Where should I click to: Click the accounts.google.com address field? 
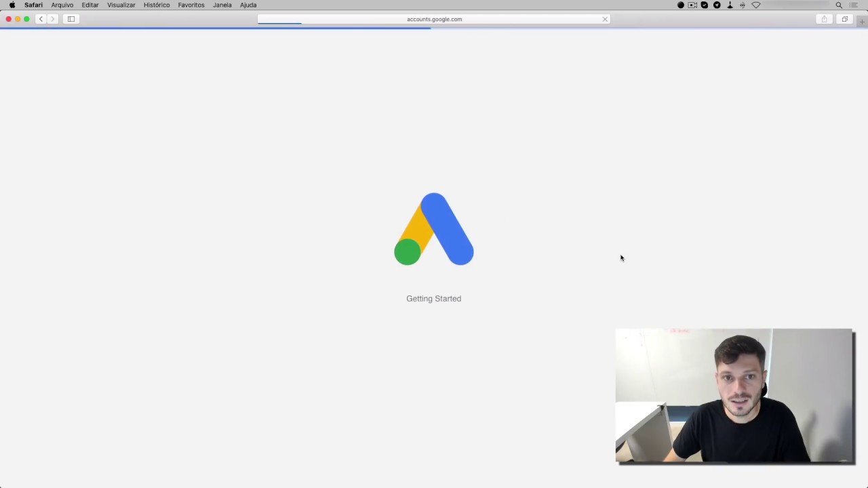[x=434, y=19]
